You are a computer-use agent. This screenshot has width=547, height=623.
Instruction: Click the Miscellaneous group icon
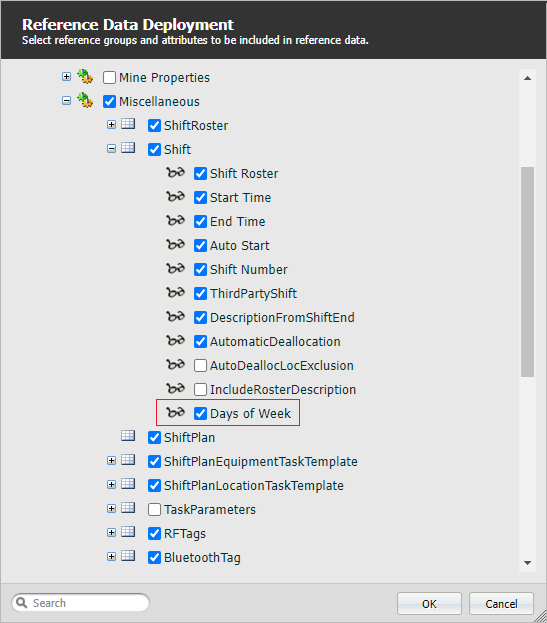point(85,101)
